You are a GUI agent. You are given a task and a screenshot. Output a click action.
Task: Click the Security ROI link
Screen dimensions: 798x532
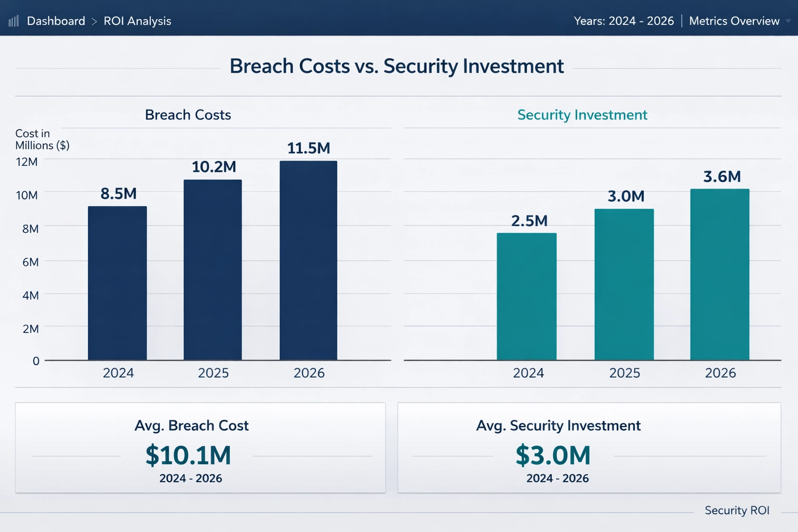click(737, 510)
